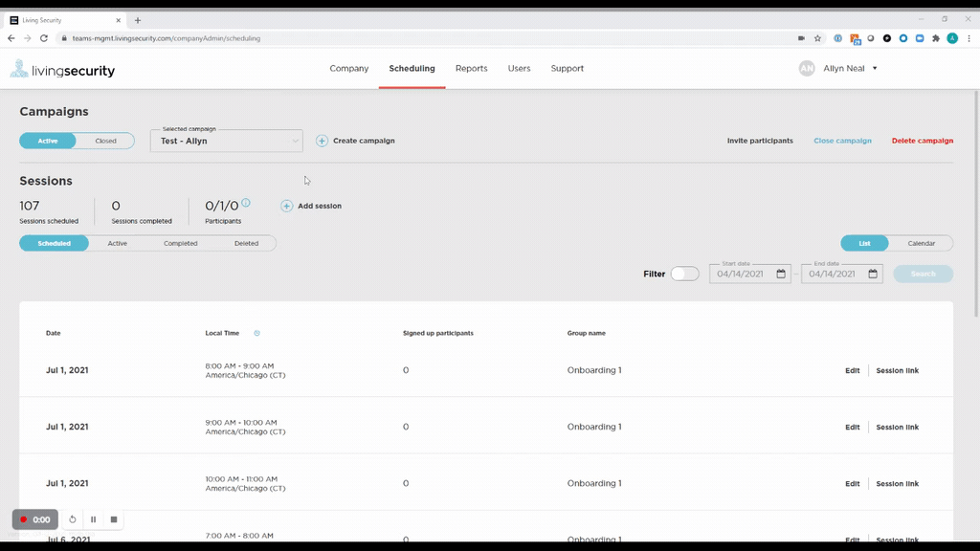Edit the 9:00 AM Jul 1 session

pyautogui.click(x=853, y=428)
